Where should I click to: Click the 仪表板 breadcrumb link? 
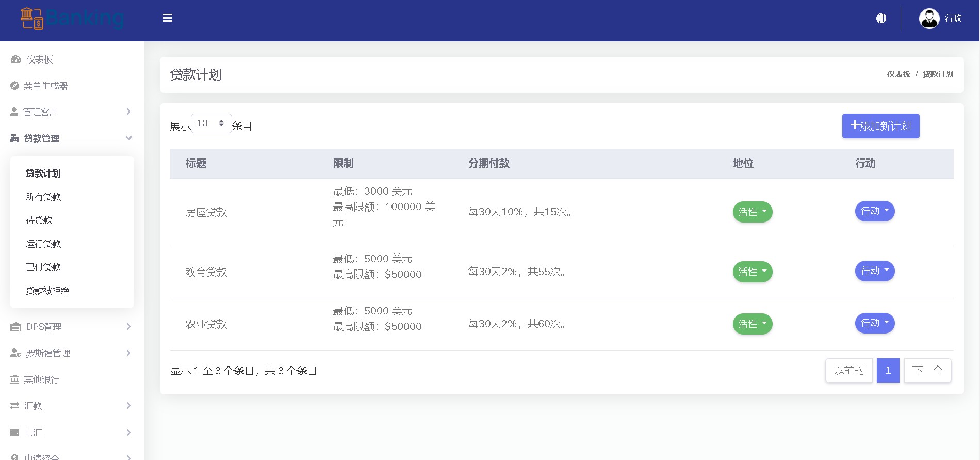[x=899, y=74]
